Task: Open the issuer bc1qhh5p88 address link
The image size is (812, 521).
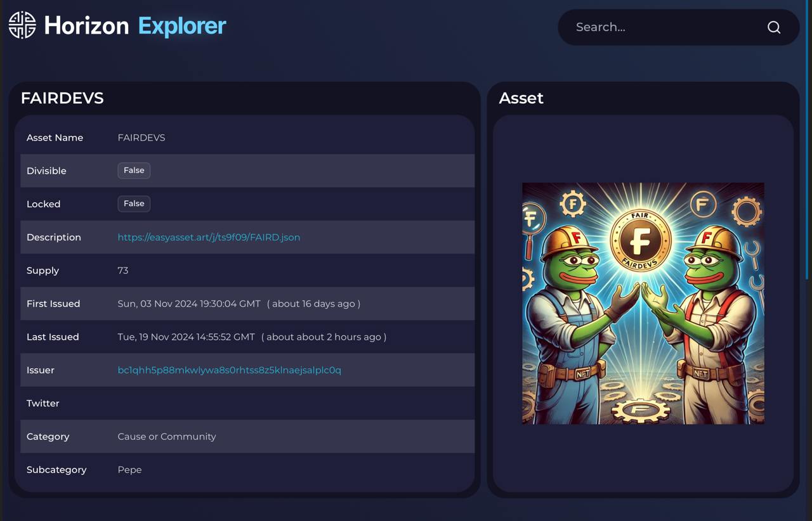Action: [229, 370]
